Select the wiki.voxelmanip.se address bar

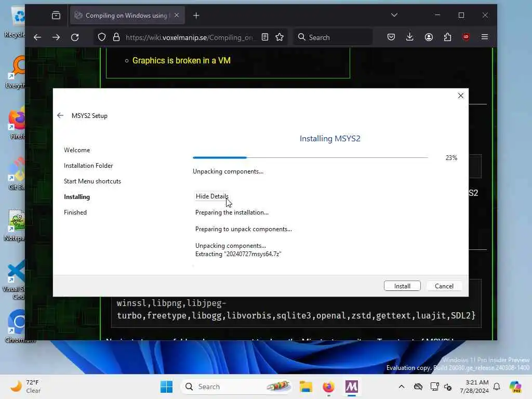click(x=189, y=37)
